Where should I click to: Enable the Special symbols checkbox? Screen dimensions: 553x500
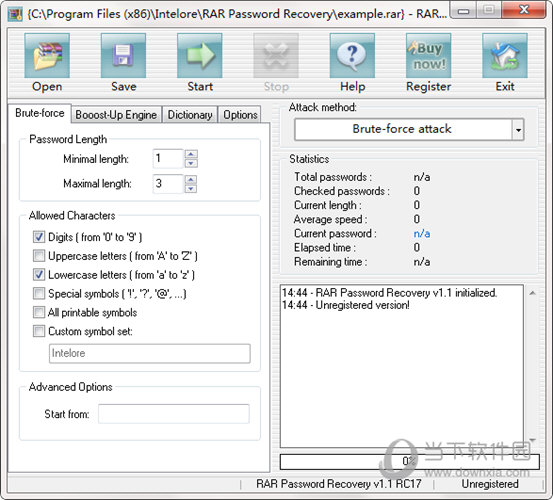(39, 293)
